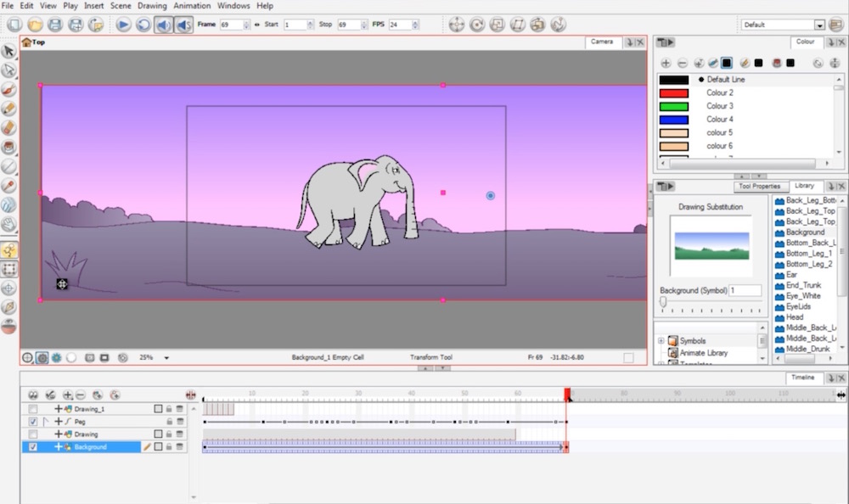Select the Brush tool
Image resolution: width=849 pixels, height=504 pixels.
coord(9,90)
